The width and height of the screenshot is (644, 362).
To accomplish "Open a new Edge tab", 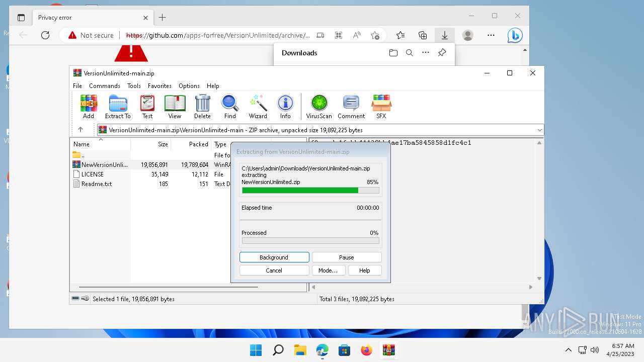I will point(162,18).
